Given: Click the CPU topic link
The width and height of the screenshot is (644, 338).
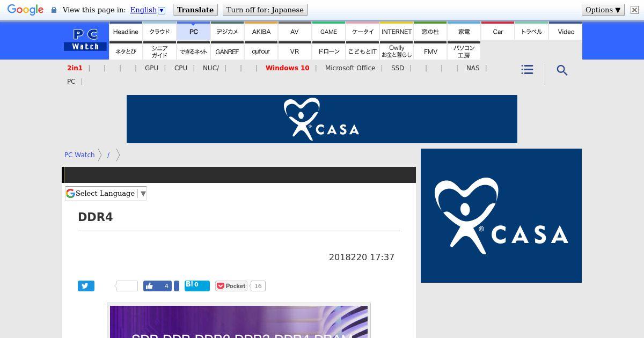Looking at the screenshot, I should coord(181,68).
